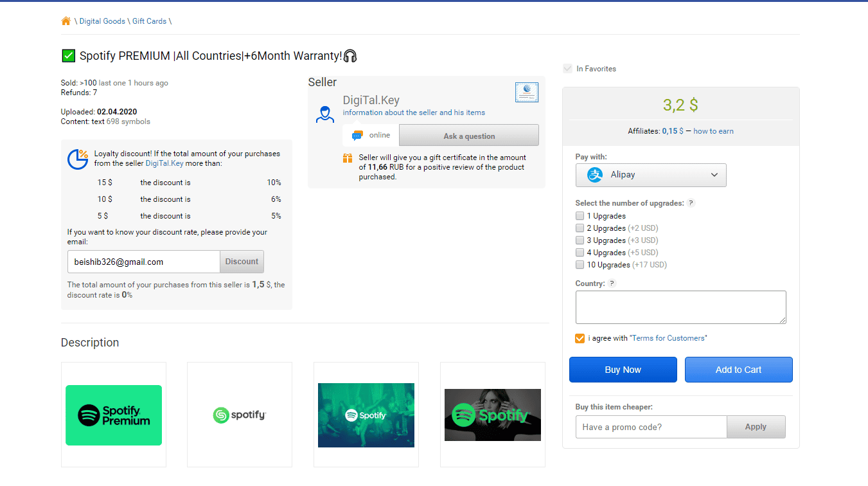Click the seller certificate badge icon
Screen dimensions: 868x486
click(526, 92)
